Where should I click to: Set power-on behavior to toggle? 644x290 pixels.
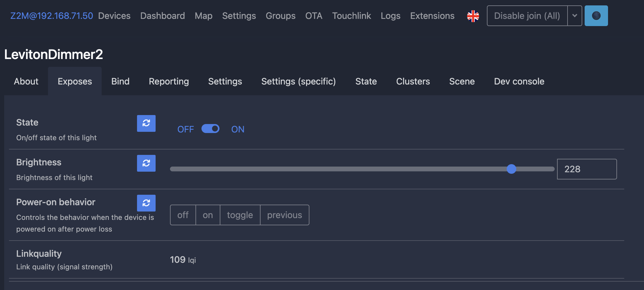240,215
